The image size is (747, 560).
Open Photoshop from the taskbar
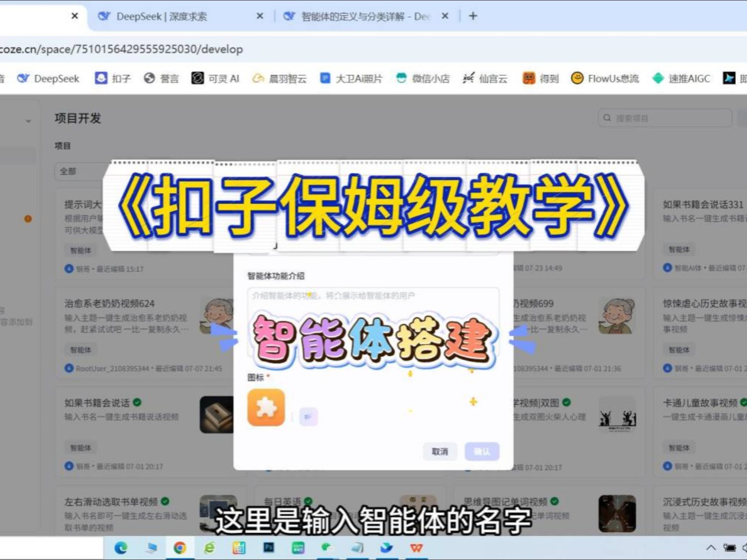(x=268, y=548)
